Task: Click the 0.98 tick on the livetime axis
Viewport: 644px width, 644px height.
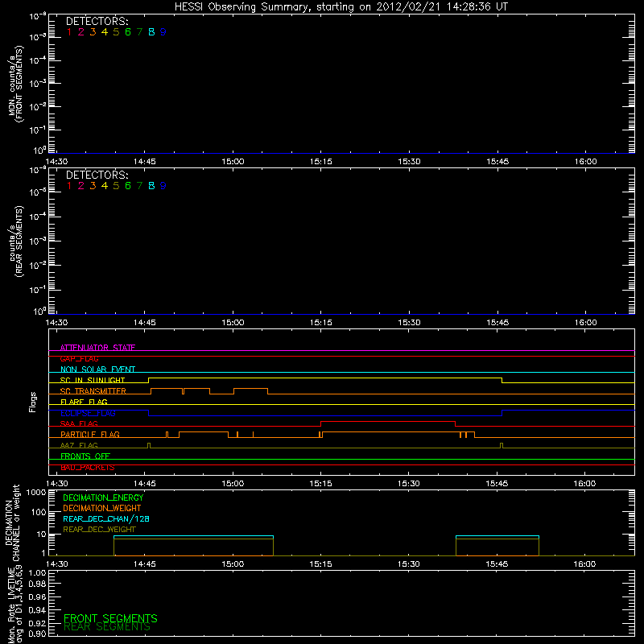Action: pyautogui.click(x=37, y=584)
